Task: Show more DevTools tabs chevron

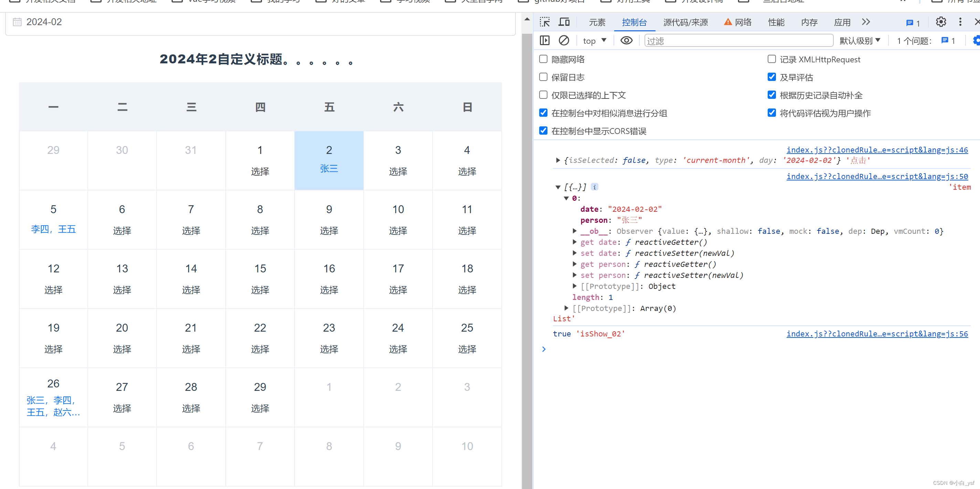Action: (x=866, y=22)
